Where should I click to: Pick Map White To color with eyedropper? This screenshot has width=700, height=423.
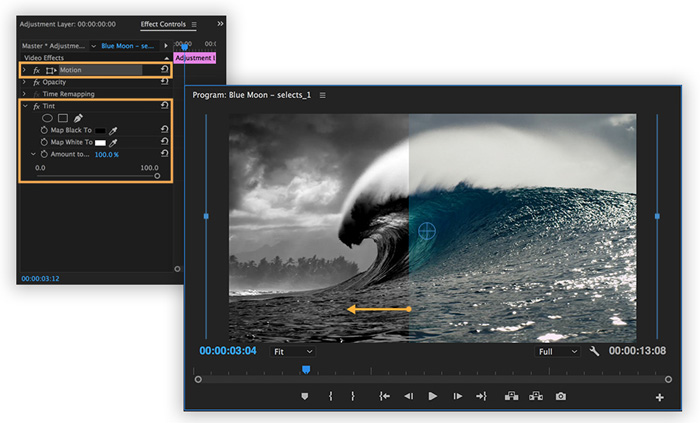113,142
